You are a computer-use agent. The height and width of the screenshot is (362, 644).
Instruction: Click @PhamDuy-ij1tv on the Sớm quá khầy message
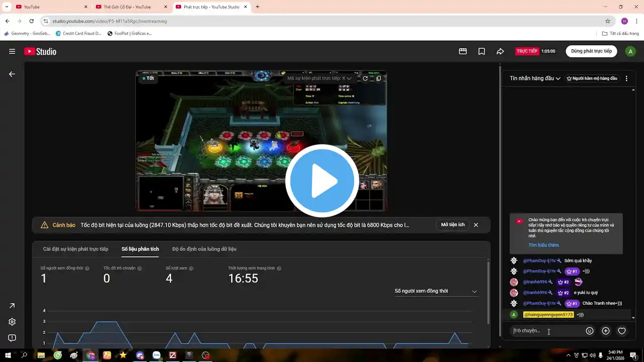[x=539, y=261]
